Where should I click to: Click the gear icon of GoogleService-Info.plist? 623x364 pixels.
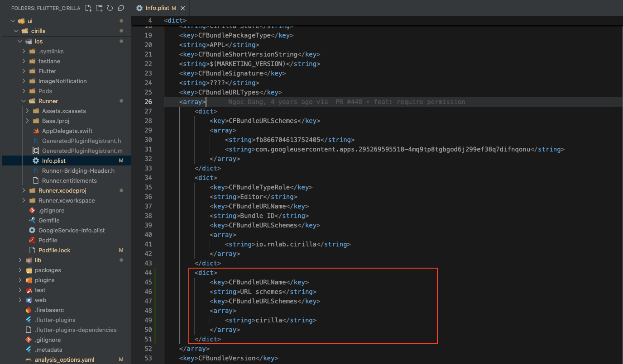[x=32, y=230]
